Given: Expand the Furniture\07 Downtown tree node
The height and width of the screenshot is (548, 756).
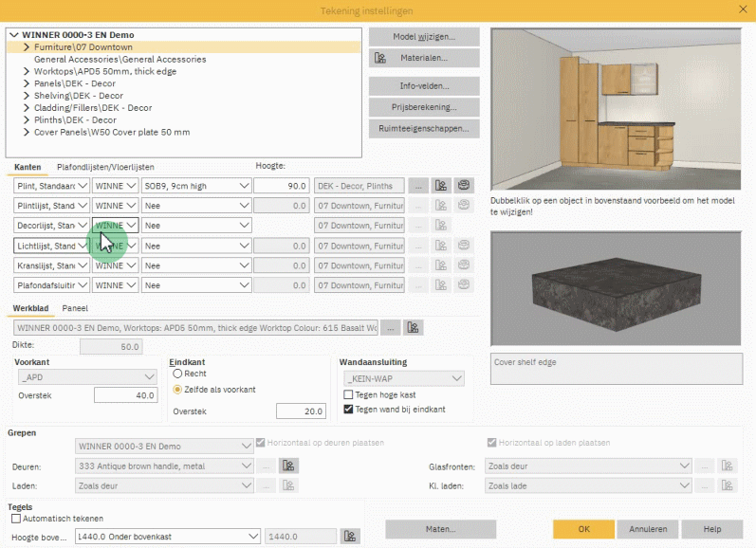Looking at the screenshot, I should tap(27, 46).
